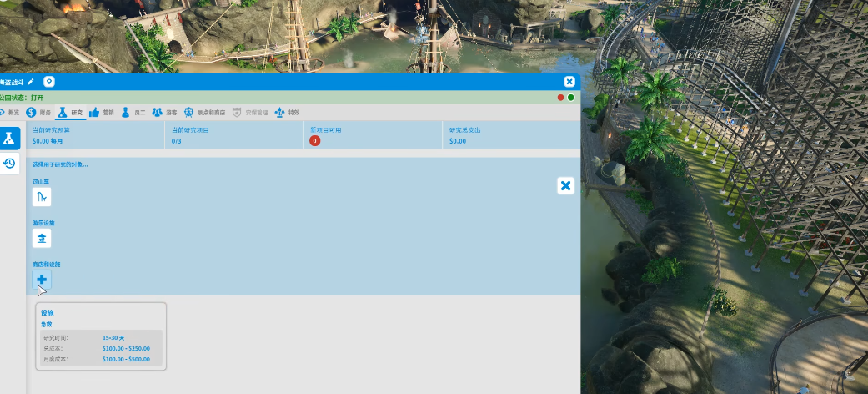This screenshot has width=868, height=394.
Task: Set the park to open with green dot
Action: click(x=570, y=98)
